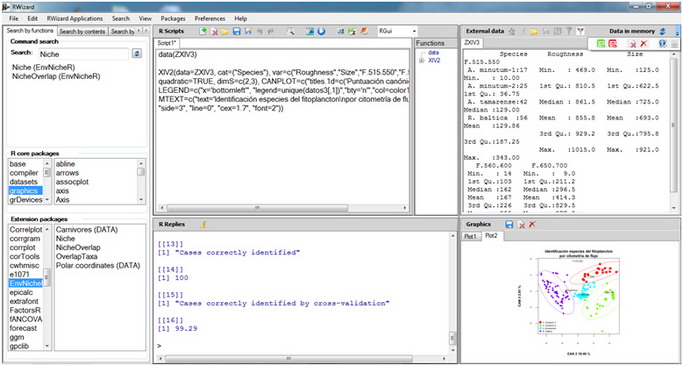Screen dimensions: 683x366
Task: Expand the XIV2 node in Functions tree
Action: tap(421, 61)
